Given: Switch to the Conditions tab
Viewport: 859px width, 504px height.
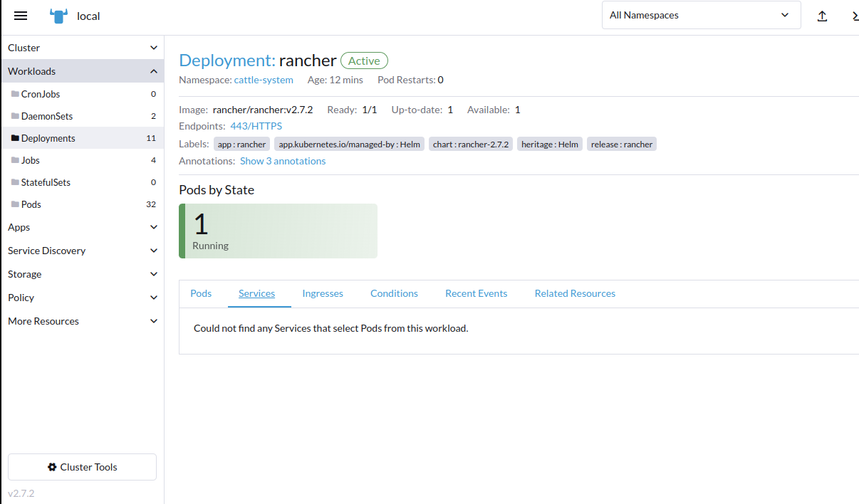Looking at the screenshot, I should coord(394,293).
